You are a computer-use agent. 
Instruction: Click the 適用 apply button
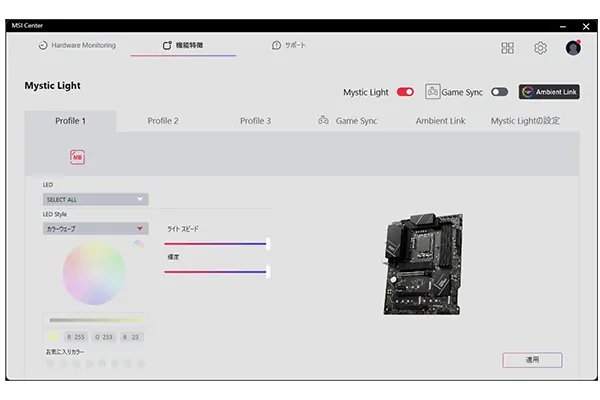tap(532, 360)
